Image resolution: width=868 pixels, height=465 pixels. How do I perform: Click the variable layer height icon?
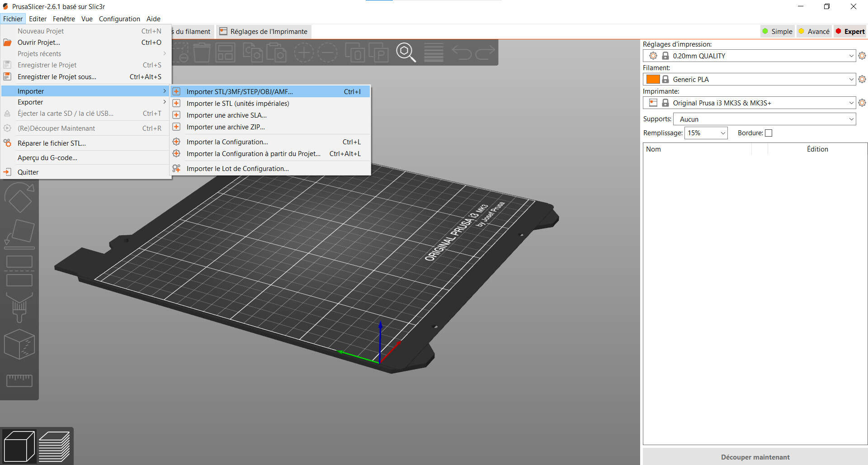pyautogui.click(x=434, y=52)
